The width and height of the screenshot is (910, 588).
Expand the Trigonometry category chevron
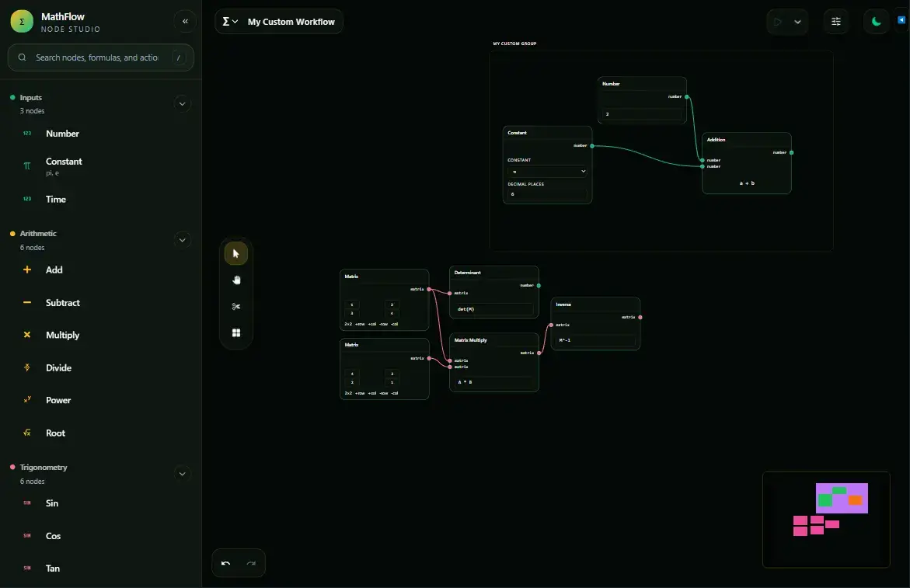tap(182, 474)
